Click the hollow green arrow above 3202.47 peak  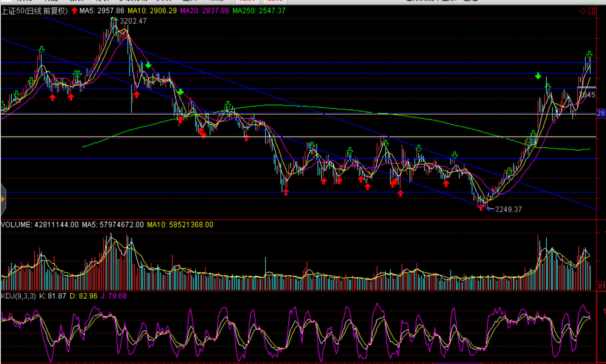pyautogui.click(x=114, y=19)
